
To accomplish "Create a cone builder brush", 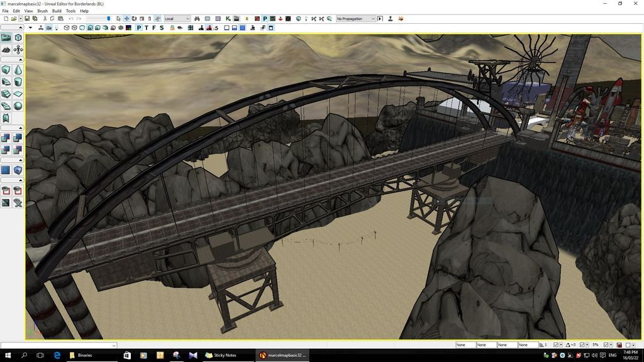I will [x=18, y=70].
